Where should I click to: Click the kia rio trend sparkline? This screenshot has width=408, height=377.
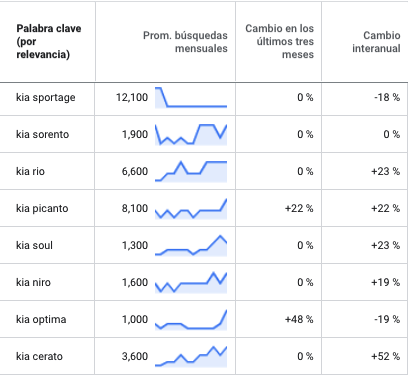point(191,172)
